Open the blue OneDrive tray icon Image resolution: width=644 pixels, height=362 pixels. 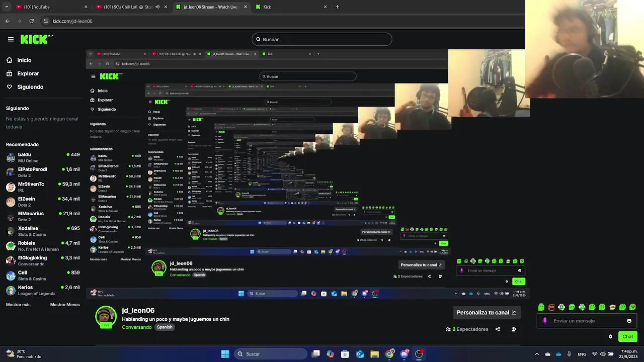click(x=558, y=354)
